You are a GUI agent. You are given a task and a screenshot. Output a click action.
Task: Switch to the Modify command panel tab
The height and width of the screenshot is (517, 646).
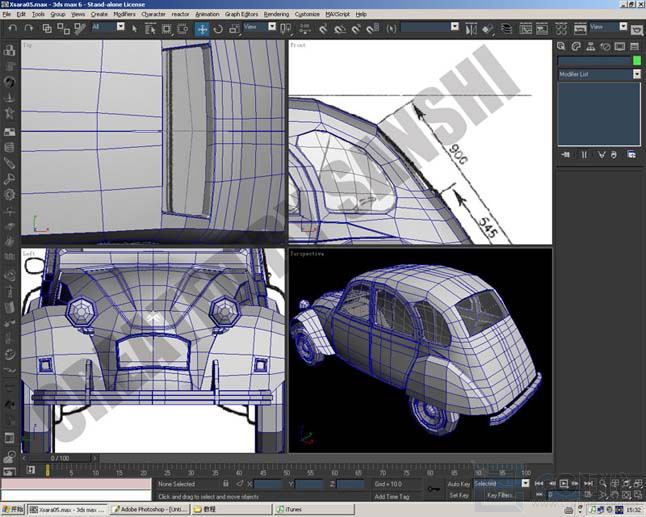tap(576, 46)
